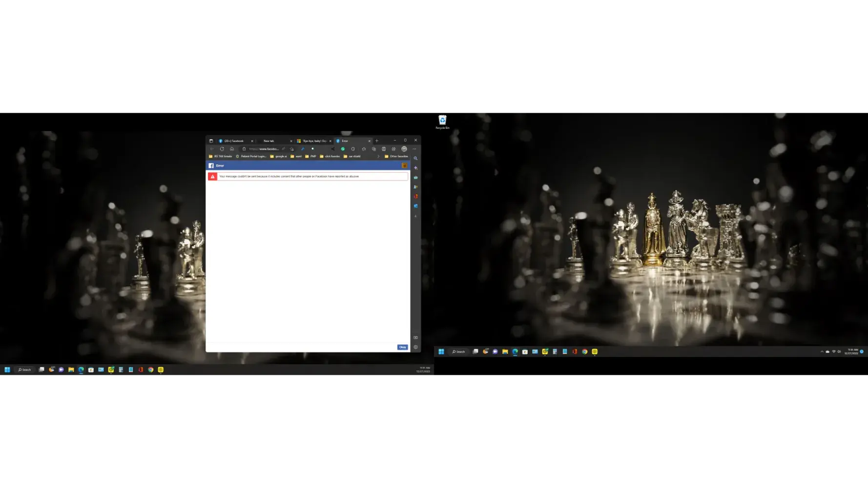Click the Facebook logo in the Error header

point(211,165)
